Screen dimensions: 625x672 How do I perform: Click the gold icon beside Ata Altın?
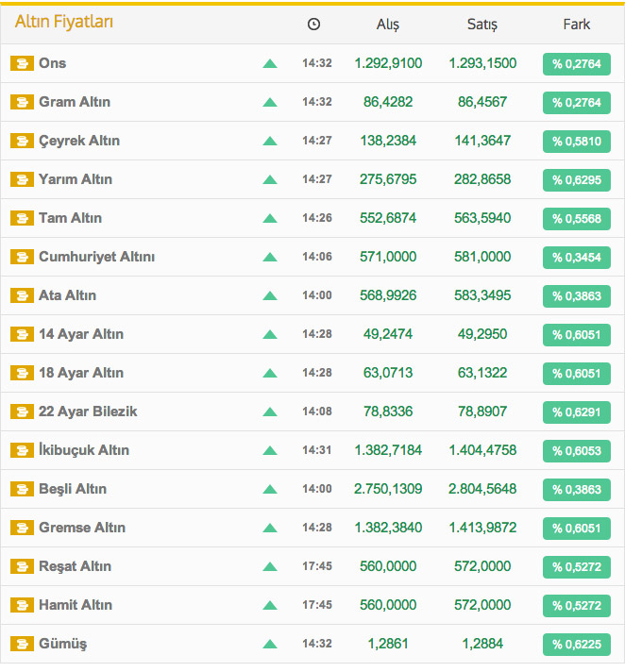pos(22,295)
